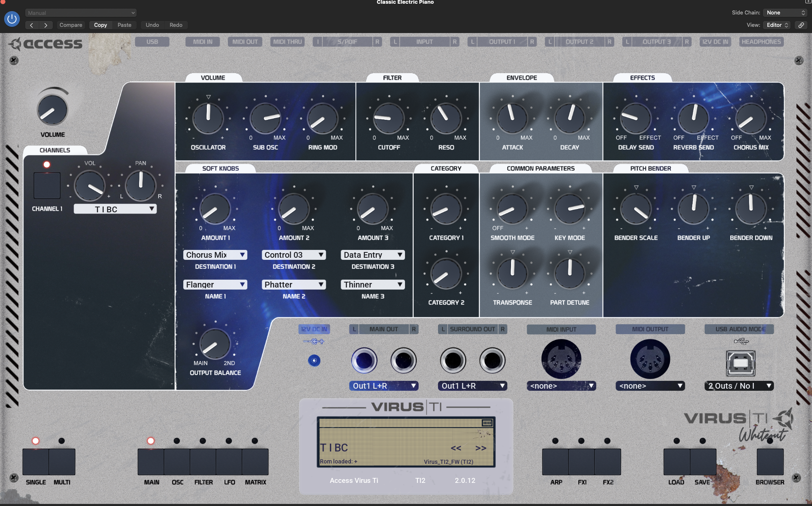Click the link icon beside Editor view
812x506 pixels.
pos(801,25)
